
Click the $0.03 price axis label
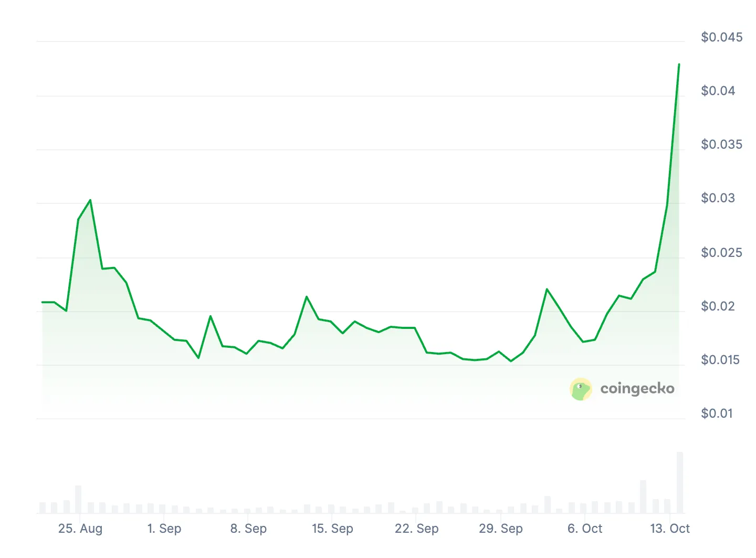coord(718,198)
